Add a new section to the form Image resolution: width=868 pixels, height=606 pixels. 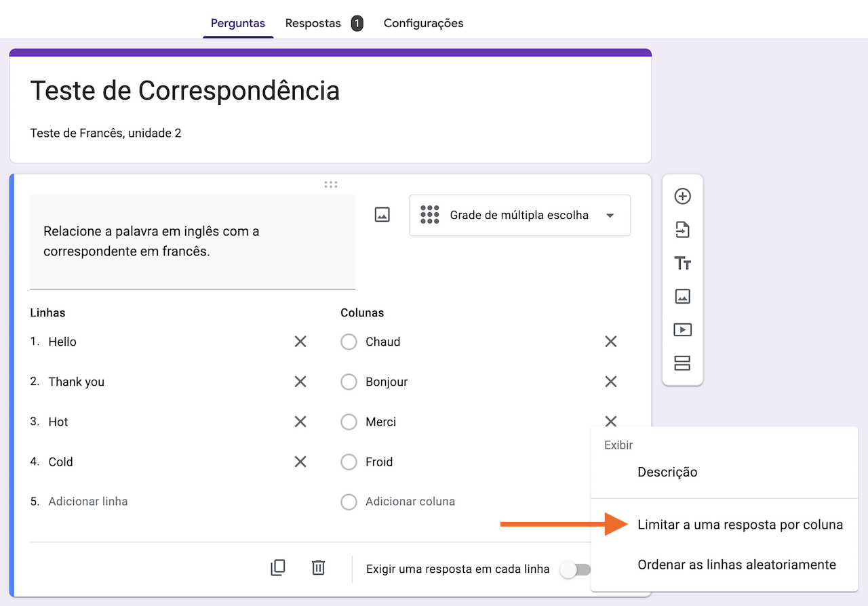(x=682, y=363)
